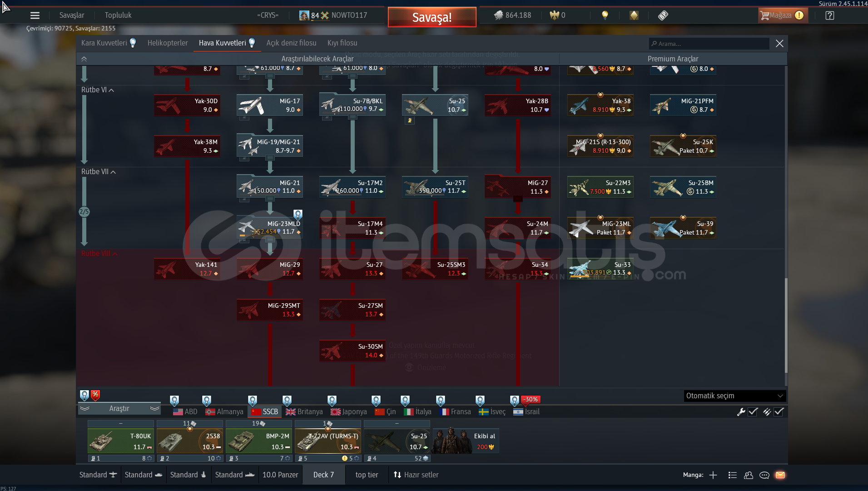Image resolution: width=868 pixels, height=491 pixels.
Task: Click the Arama search field
Action: point(709,44)
